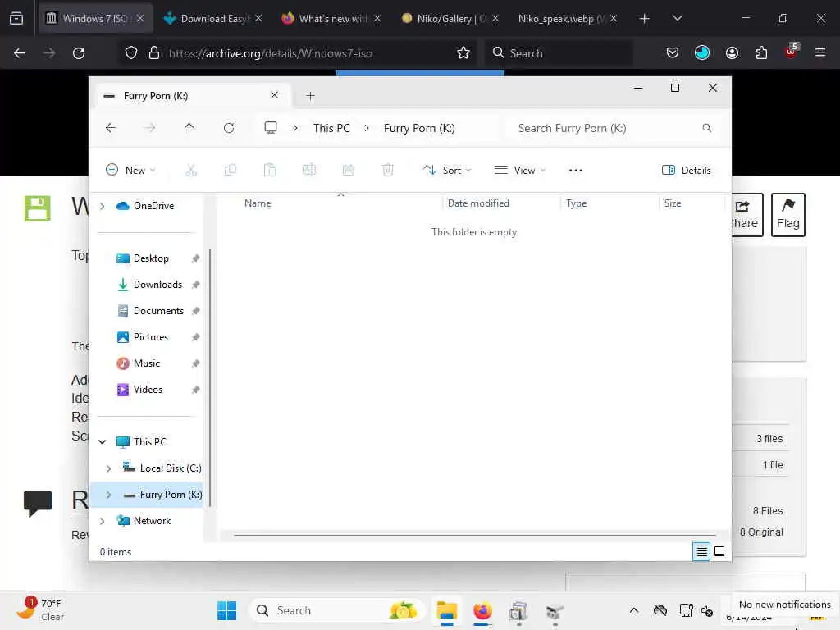
Task: Open Desktop in quick access
Action: coord(152,258)
